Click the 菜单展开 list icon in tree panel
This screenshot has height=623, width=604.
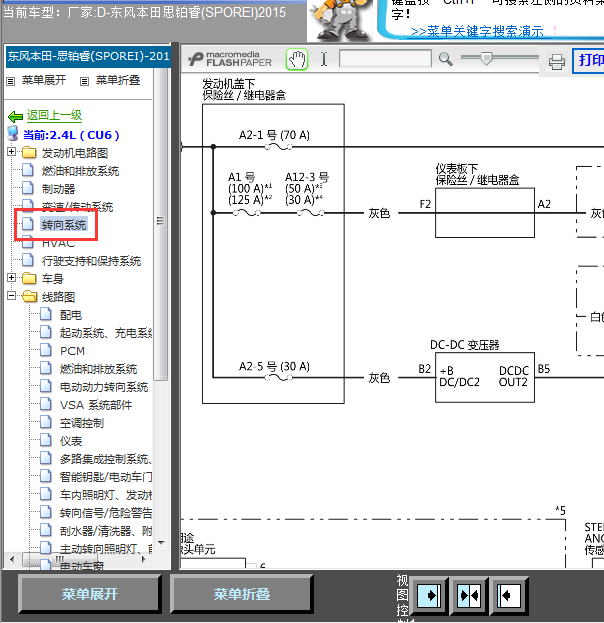11,81
